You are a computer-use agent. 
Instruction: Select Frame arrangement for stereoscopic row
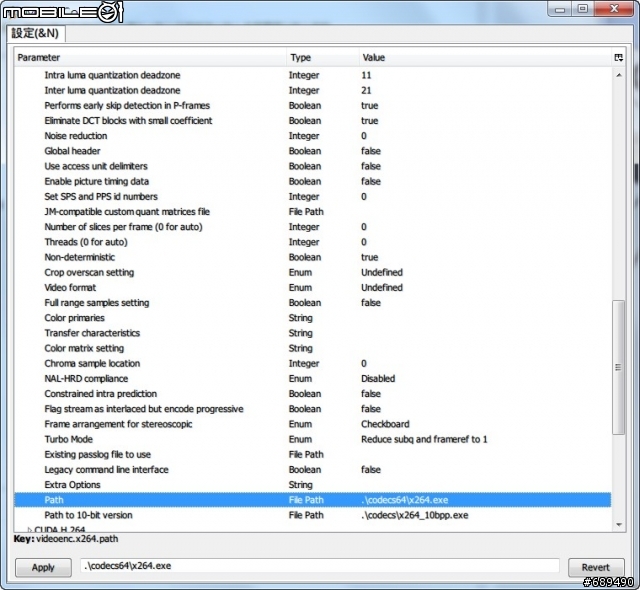pyautogui.click(x=313, y=424)
